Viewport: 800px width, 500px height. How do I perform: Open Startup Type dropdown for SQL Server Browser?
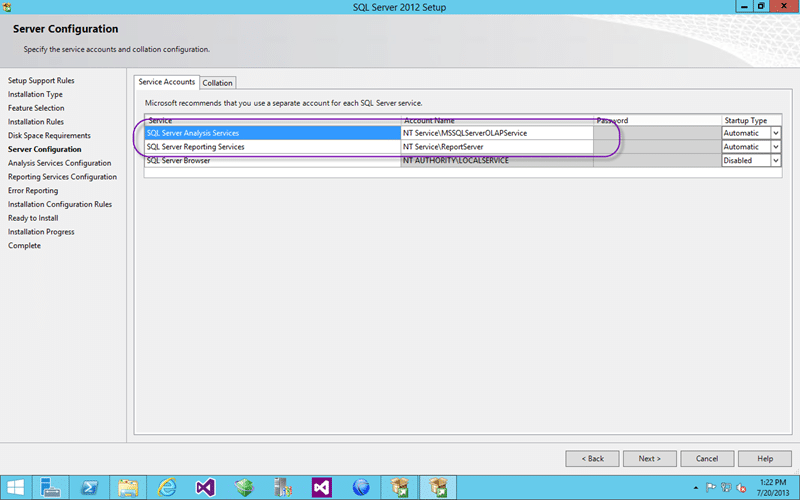[776, 160]
